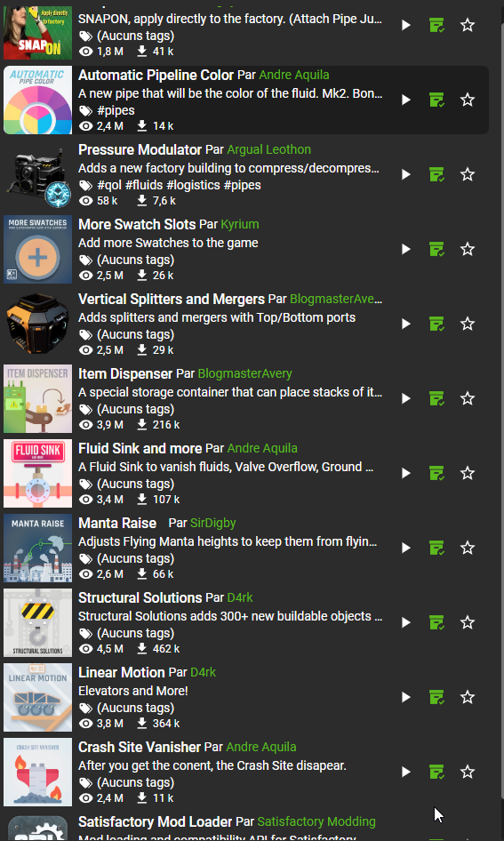Click the #pipes tag under Automatic Pipeline Color

tap(116, 110)
